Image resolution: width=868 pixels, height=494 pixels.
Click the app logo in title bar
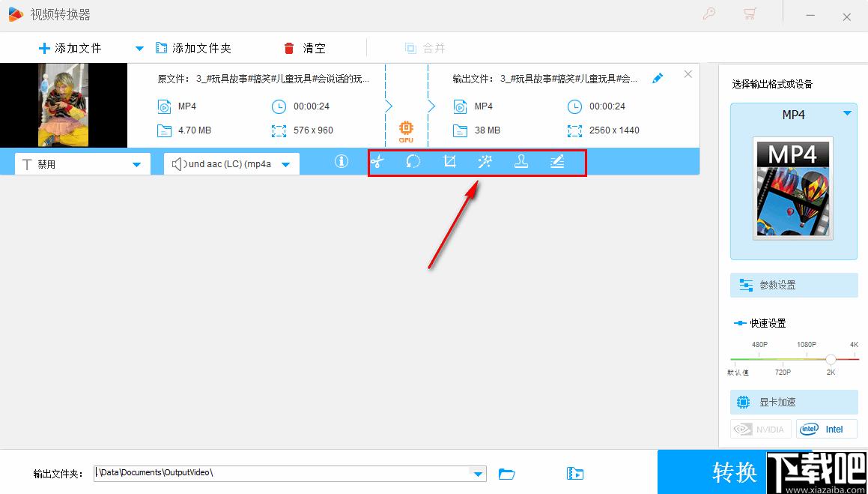(x=16, y=15)
